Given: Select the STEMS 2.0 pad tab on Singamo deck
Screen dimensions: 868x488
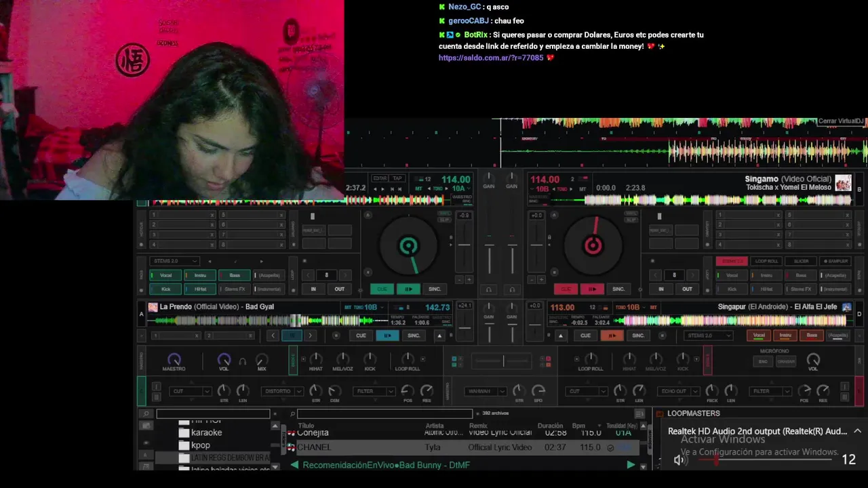Looking at the screenshot, I should 732,261.
